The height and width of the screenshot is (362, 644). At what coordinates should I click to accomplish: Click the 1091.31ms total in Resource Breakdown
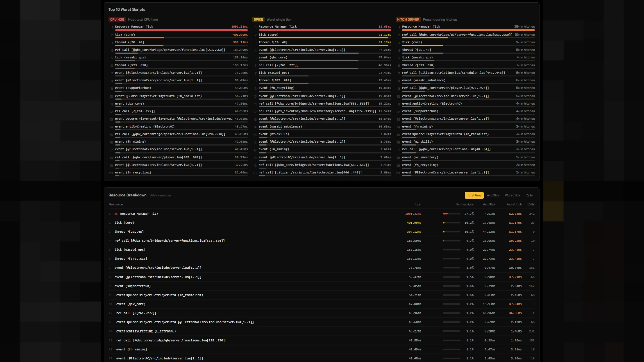point(413,214)
